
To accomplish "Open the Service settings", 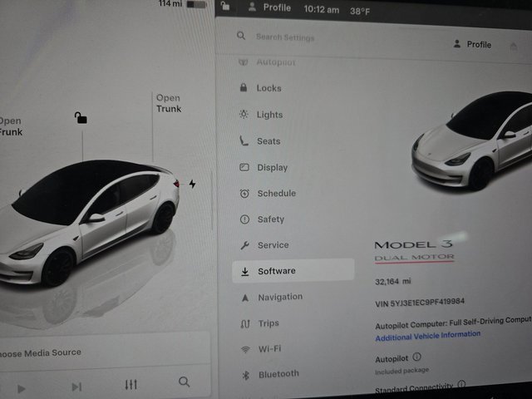I will tap(273, 245).
